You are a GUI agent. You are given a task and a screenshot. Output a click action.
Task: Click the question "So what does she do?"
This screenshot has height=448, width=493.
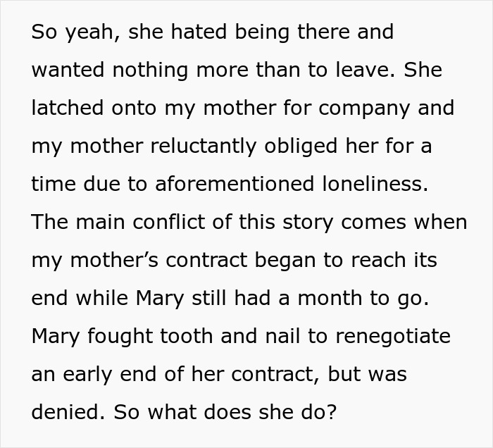[x=224, y=411]
